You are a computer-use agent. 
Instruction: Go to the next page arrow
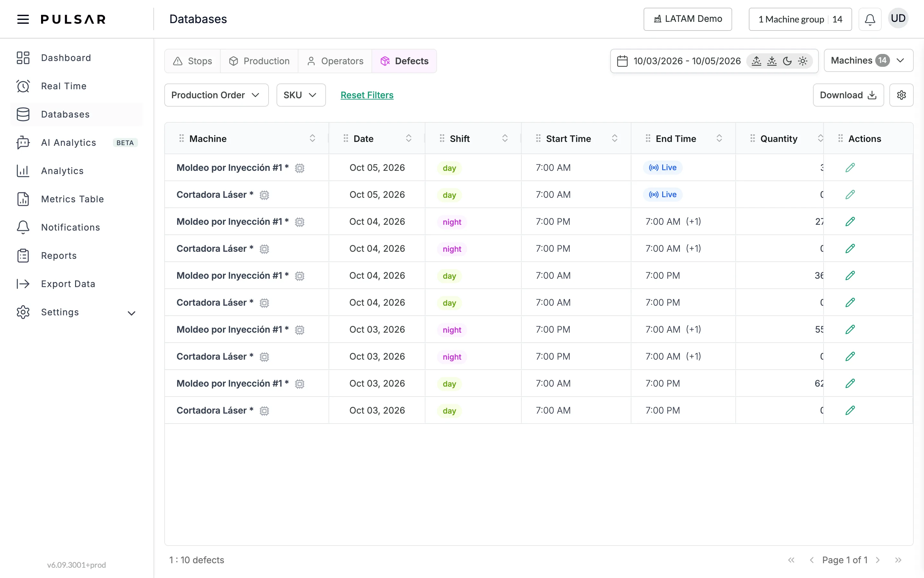(x=878, y=560)
